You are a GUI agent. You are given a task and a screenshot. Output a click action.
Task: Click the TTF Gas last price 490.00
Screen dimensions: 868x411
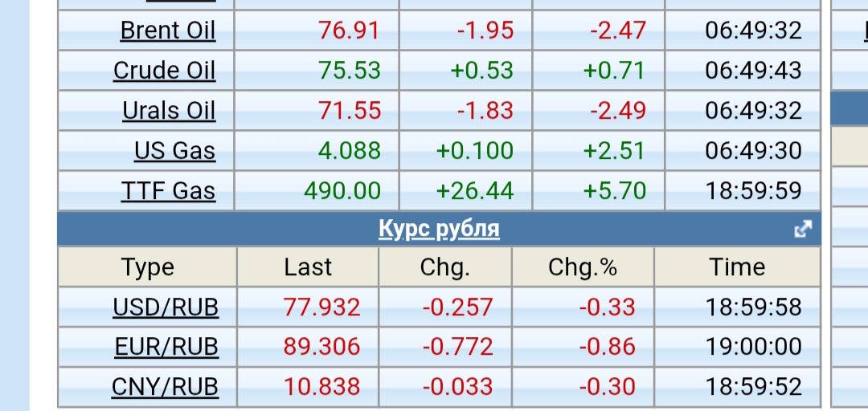point(342,191)
